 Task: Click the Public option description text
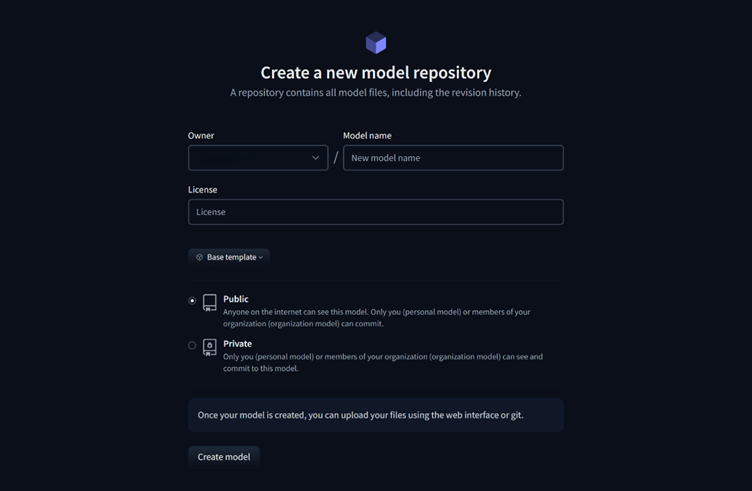coord(376,317)
